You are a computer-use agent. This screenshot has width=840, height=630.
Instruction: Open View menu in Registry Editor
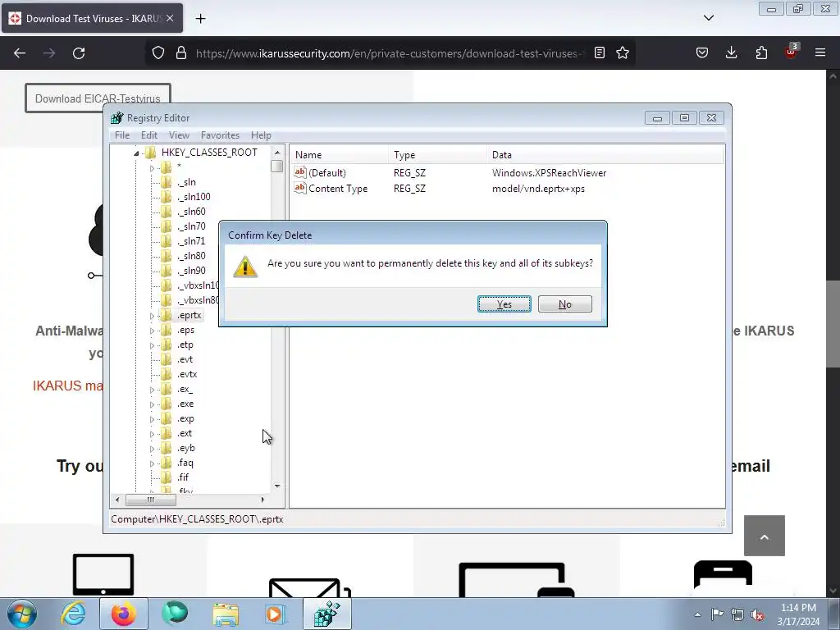tap(179, 135)
